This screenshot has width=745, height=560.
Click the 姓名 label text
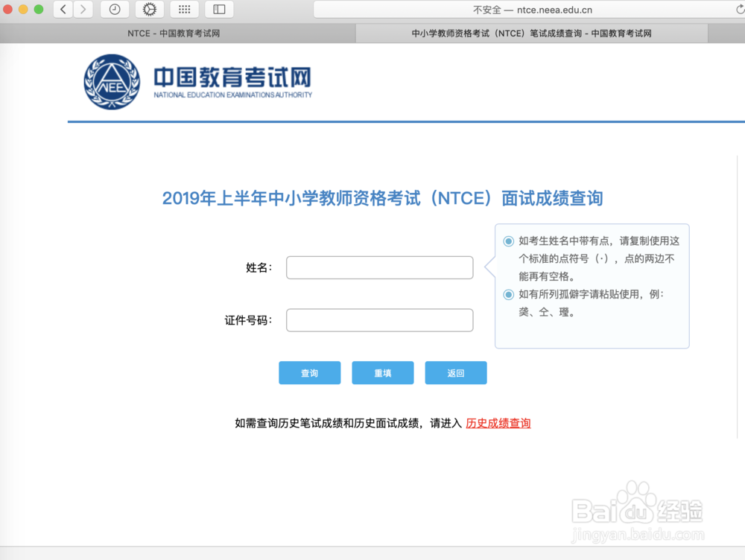click(x=259, y=268)
